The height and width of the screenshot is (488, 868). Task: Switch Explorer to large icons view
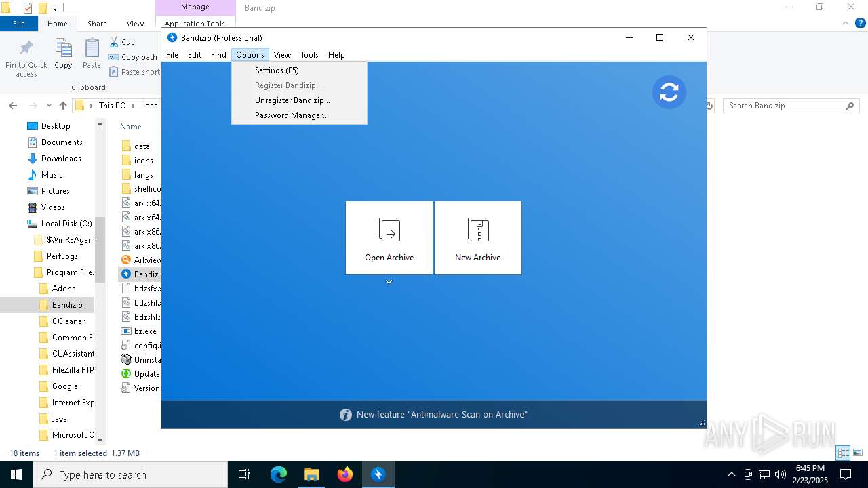[858, 453]
